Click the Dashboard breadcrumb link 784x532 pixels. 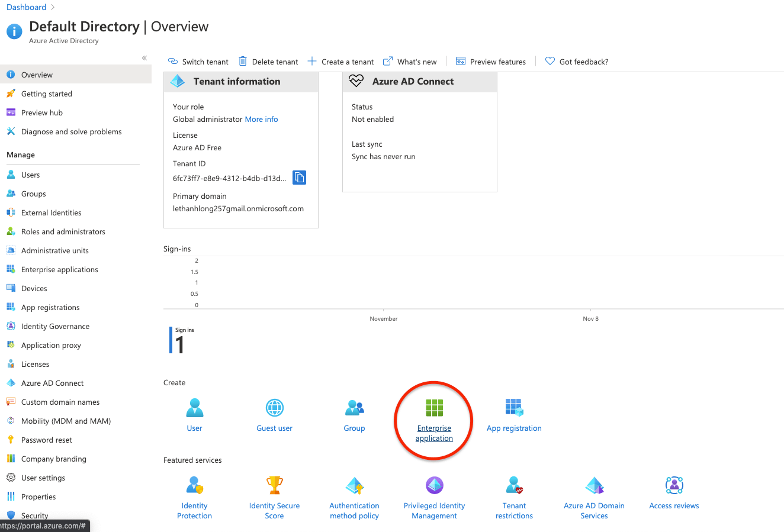(x=26, y=7)
